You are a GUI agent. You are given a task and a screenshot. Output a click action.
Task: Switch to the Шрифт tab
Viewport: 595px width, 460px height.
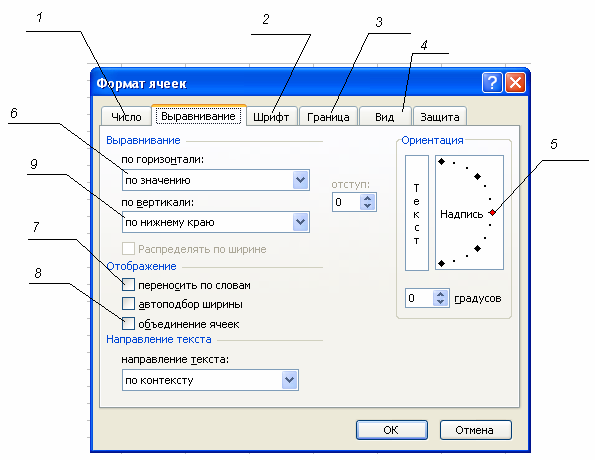271,117
